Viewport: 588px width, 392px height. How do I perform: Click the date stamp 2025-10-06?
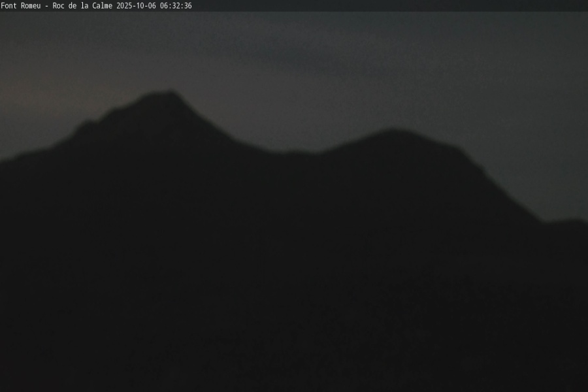137,6
